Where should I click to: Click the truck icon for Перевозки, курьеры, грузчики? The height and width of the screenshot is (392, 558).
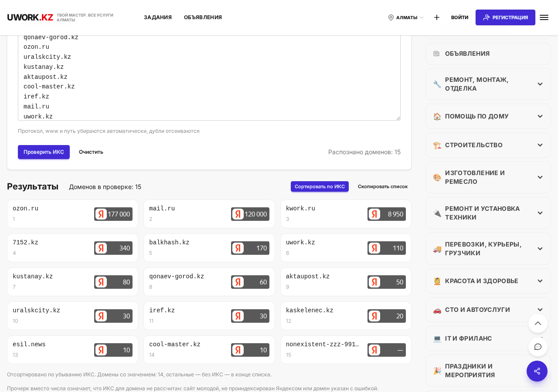[437, 249]
